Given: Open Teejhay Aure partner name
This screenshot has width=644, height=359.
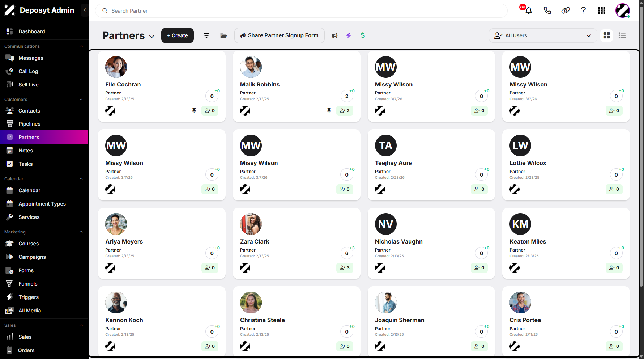Looking at the screenshot, I should [393, 163].
